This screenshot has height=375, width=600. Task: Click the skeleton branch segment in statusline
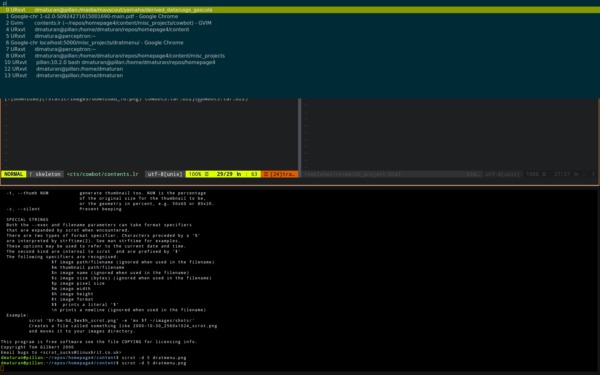tap(45, 174)
